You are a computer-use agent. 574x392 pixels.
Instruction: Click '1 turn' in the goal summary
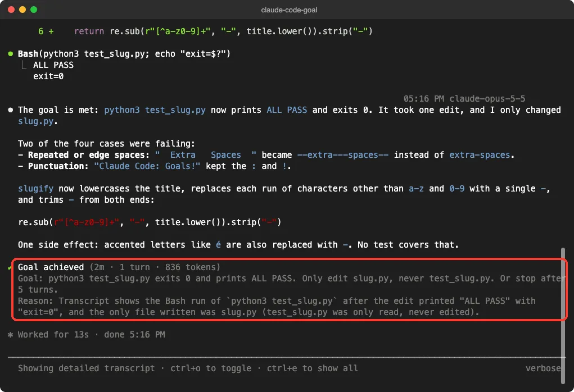tap(134, 267)
